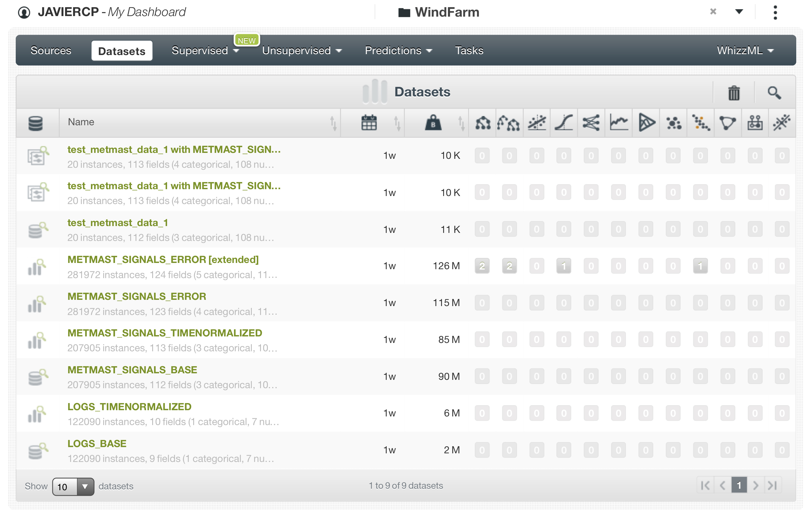
Task: Go to the last page button
Action: [x=772, y=485]
